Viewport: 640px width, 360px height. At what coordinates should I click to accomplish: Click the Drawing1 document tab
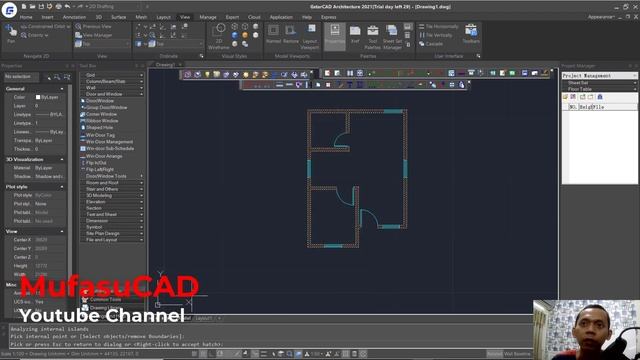click(x=165, y=64)
